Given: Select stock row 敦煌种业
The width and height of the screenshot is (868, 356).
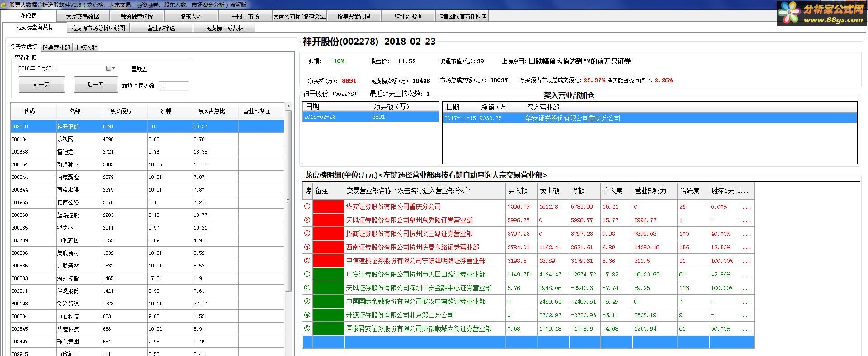Looking at the screenshot, I should tap(147, 164).
